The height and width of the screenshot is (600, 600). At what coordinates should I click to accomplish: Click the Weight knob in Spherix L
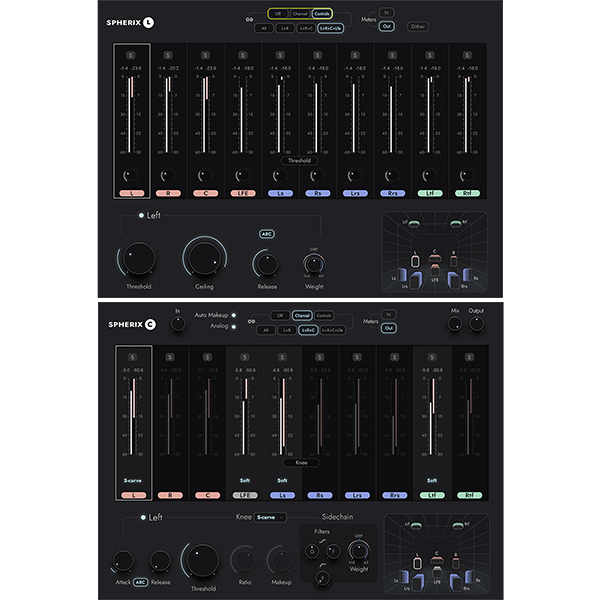314,264
